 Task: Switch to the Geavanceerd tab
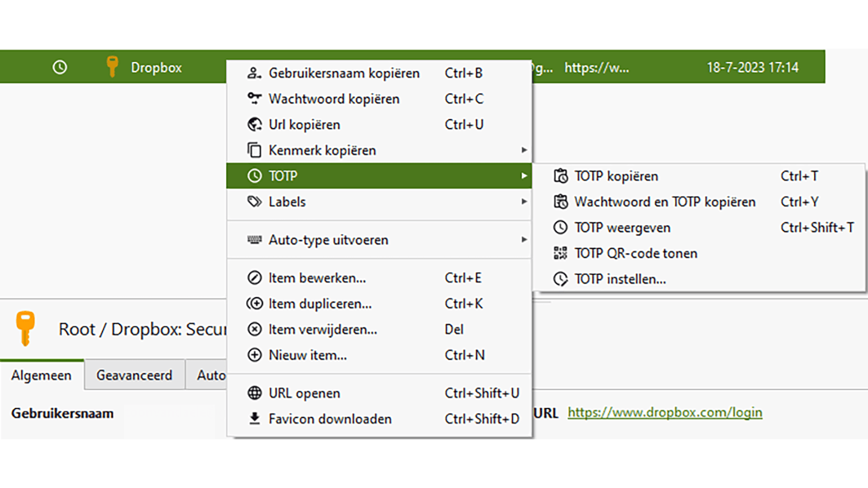[134, 375]
